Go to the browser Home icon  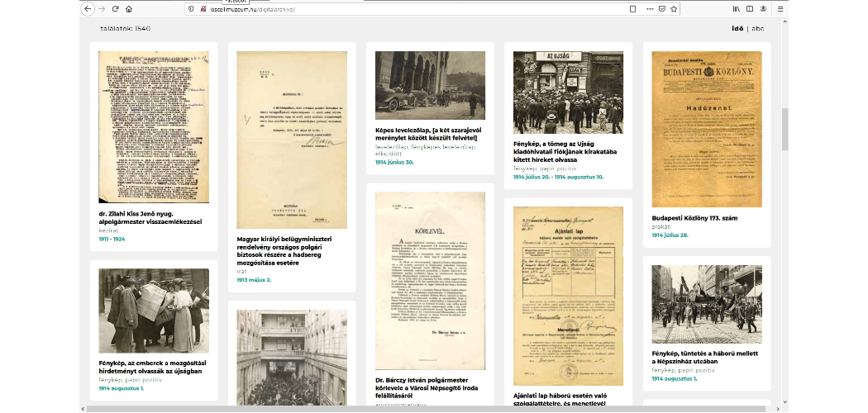[x=128, y=8]
